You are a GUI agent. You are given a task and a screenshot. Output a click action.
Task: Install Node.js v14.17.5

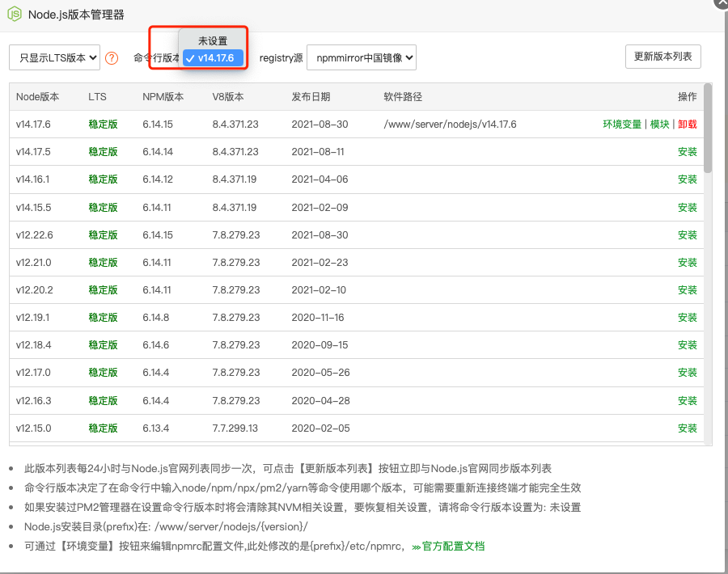click(687, 152)
